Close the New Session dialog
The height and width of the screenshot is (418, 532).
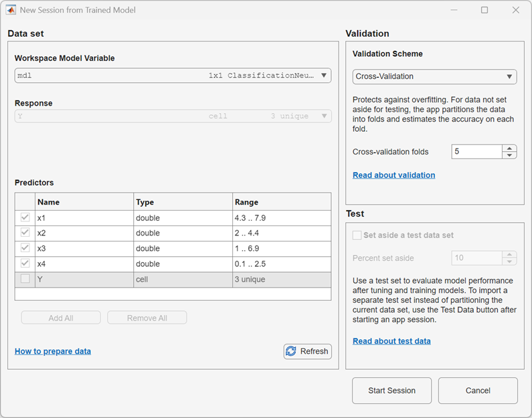(515, 10)
